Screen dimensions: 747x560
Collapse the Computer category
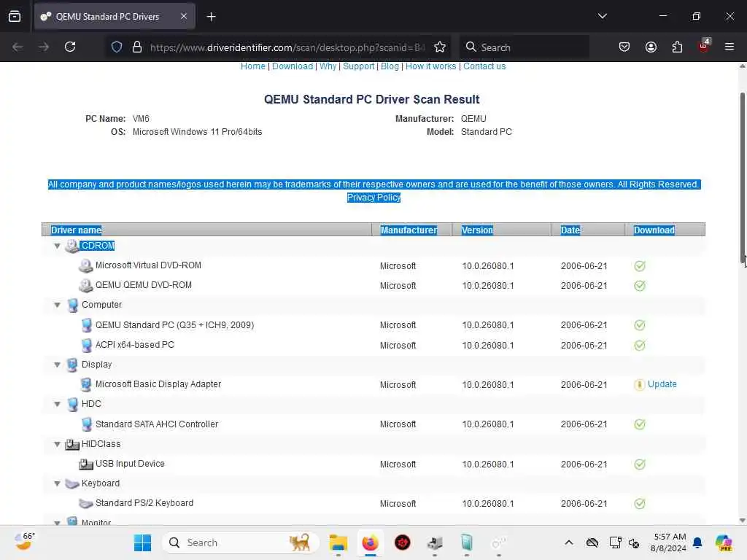57,305
